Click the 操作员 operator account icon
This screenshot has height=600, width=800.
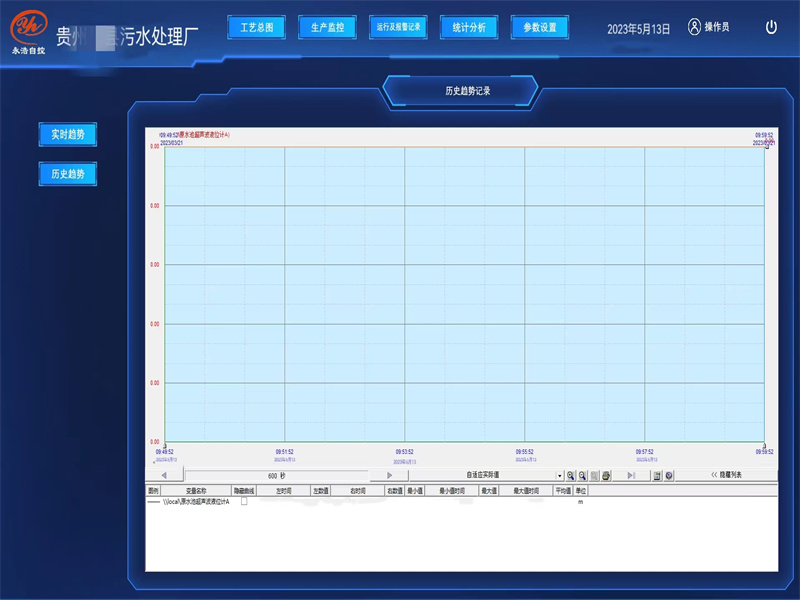(x=694, y=27)
